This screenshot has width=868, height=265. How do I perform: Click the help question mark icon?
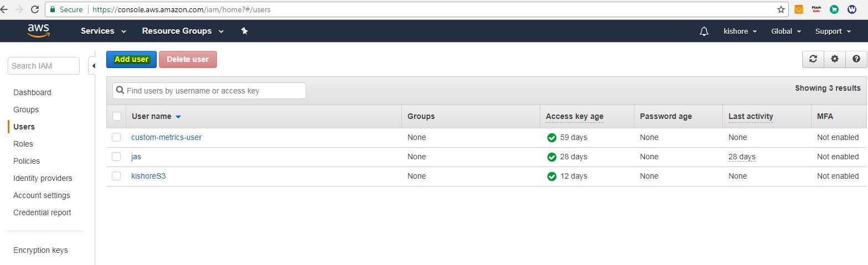pyautogui.click(x=856, y=59)
